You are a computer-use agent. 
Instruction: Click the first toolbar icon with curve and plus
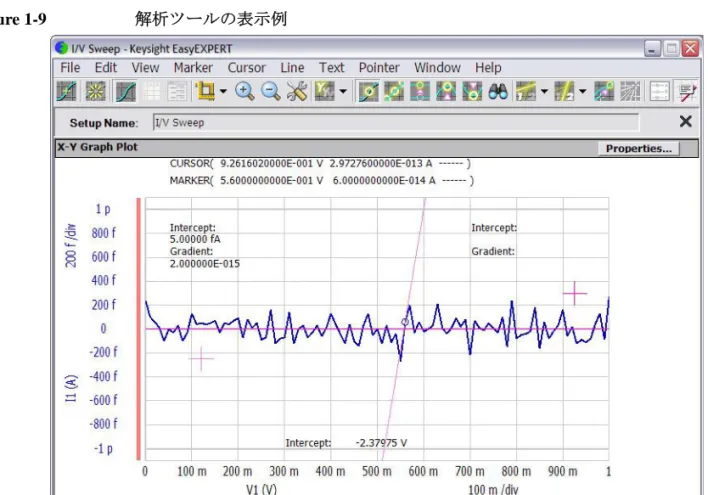(x=66, y=91)
